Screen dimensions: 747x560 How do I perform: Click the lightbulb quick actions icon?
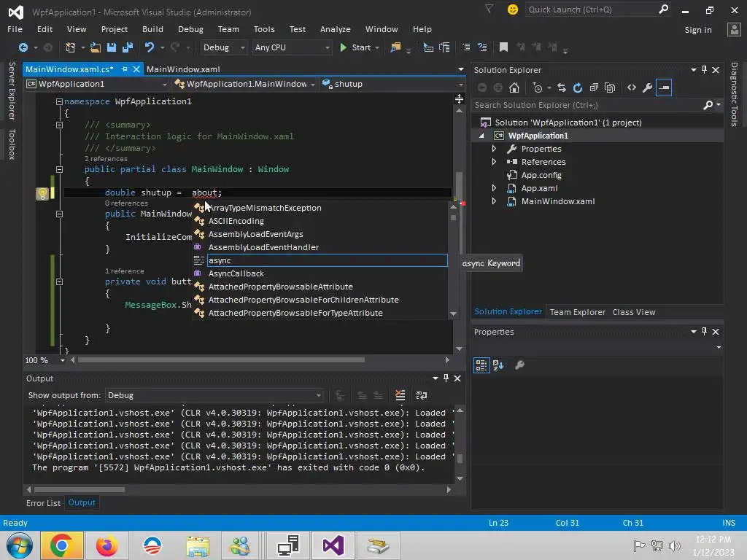pos(42,193)
